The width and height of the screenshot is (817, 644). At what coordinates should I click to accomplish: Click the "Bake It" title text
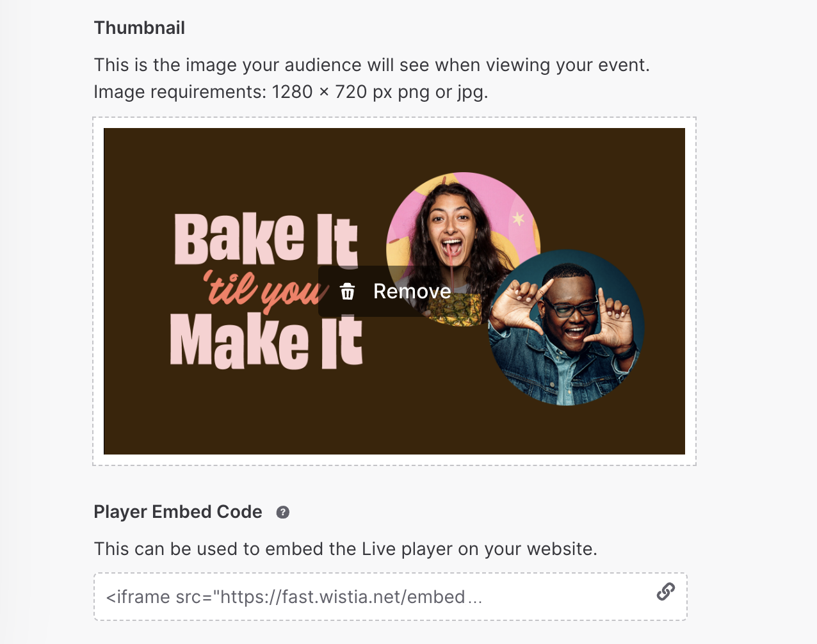click(x=266, y=239)
